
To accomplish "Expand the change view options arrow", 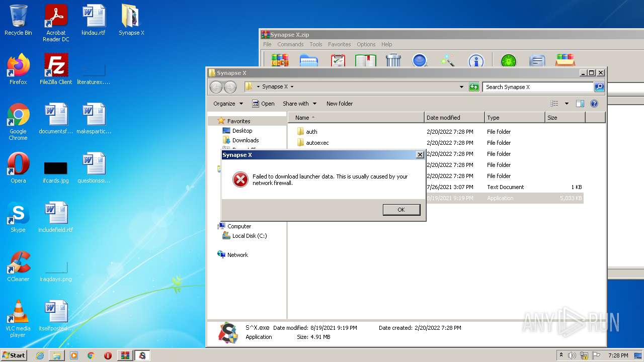I will coord(567,104).
